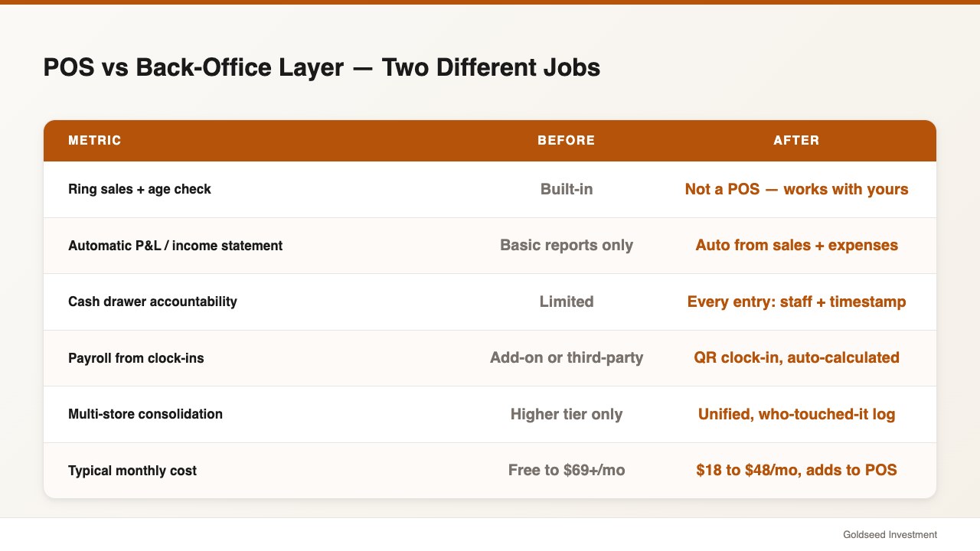Select 'Automatic P&L / income statement' label
The height and width of the screenshot is (551, 980).
tap(175, 246)
